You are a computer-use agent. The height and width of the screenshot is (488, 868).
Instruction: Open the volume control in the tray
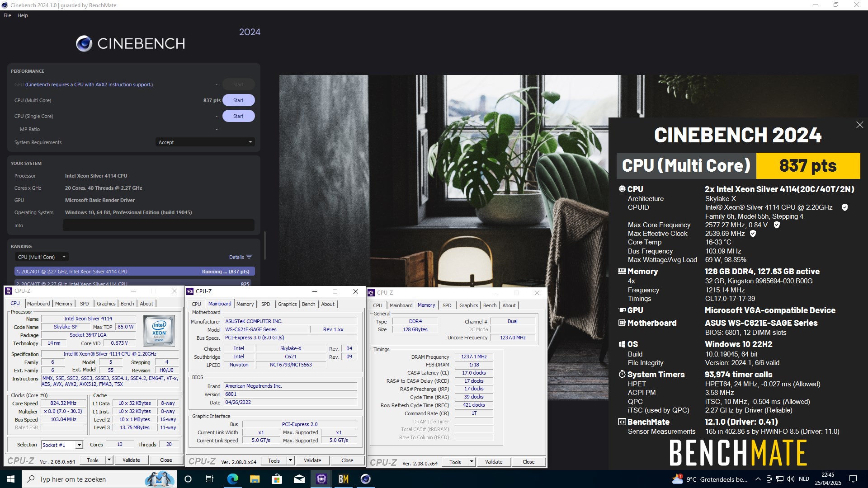click(x=790, y=479)
